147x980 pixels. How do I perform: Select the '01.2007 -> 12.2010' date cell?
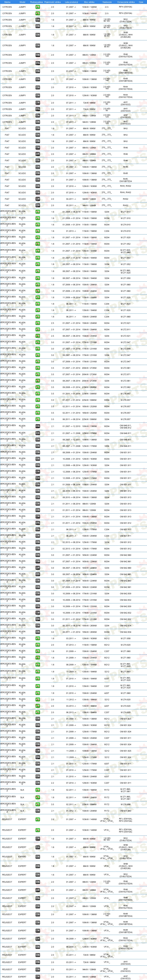71,426
